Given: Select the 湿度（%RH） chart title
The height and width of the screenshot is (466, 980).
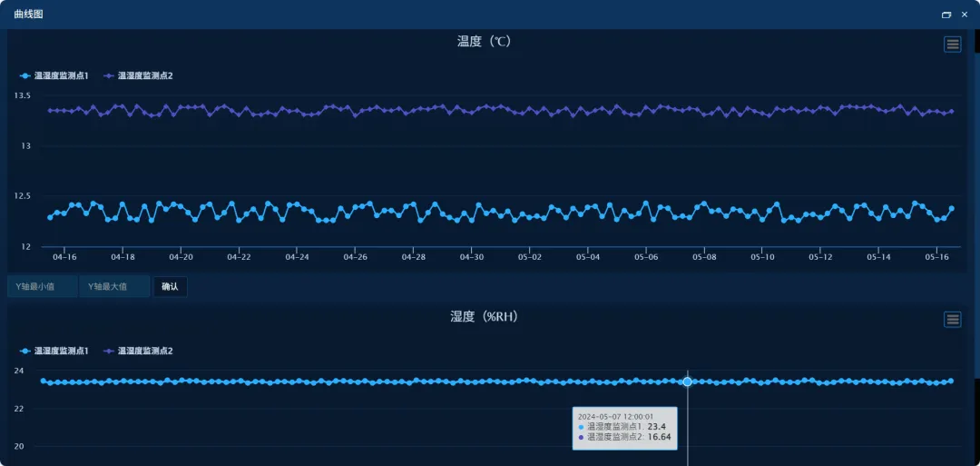Looking at the screenshot, I should pyautogui.click(x=485, y=317).
